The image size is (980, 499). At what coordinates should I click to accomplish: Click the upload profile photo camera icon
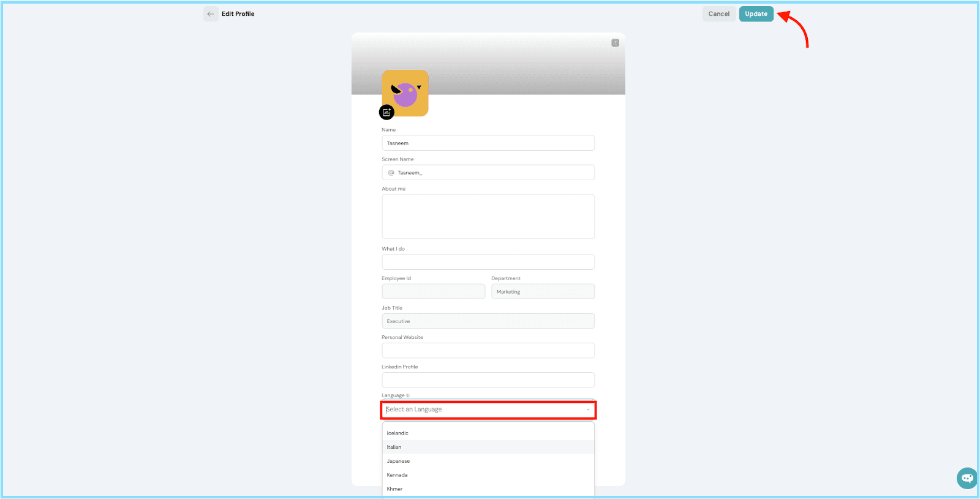click(386, 112)
